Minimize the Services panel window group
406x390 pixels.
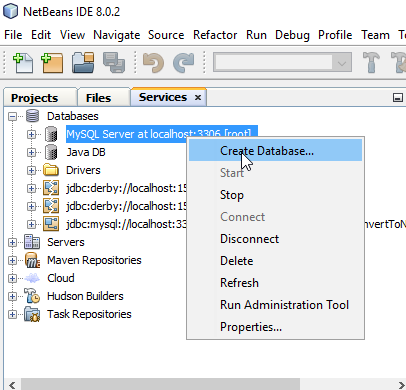(x=398, y=98)
